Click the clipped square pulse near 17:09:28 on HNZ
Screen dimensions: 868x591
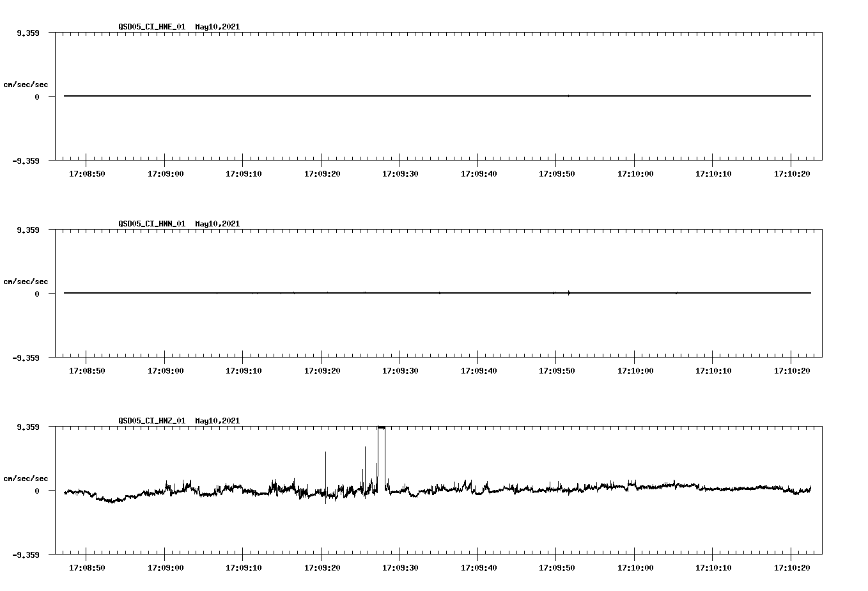tap(382, 448)
